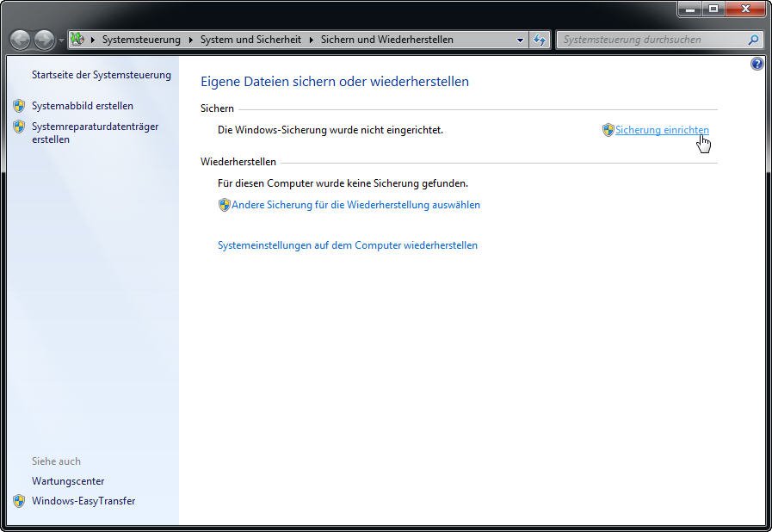Image resolution: width=772 pixels, height=532 pixels.
Task: Close the Control Panel window
Action: click(x=745, y=9)
